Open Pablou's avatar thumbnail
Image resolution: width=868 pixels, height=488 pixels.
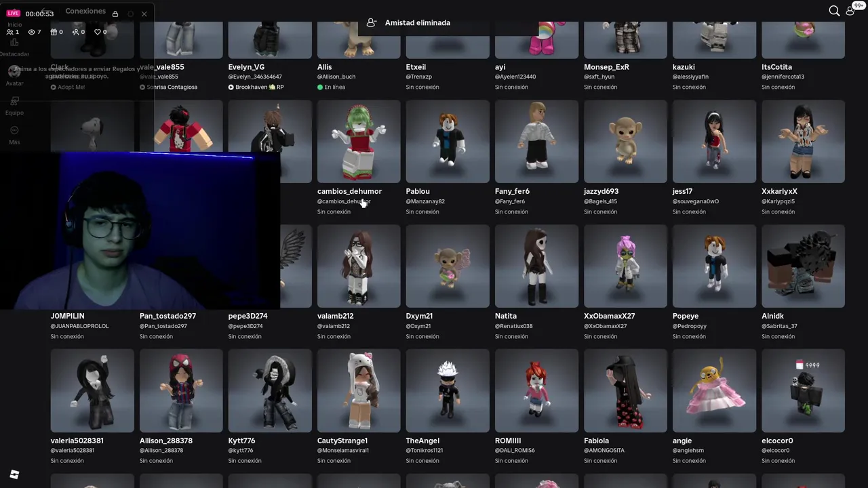click(448, 141)
